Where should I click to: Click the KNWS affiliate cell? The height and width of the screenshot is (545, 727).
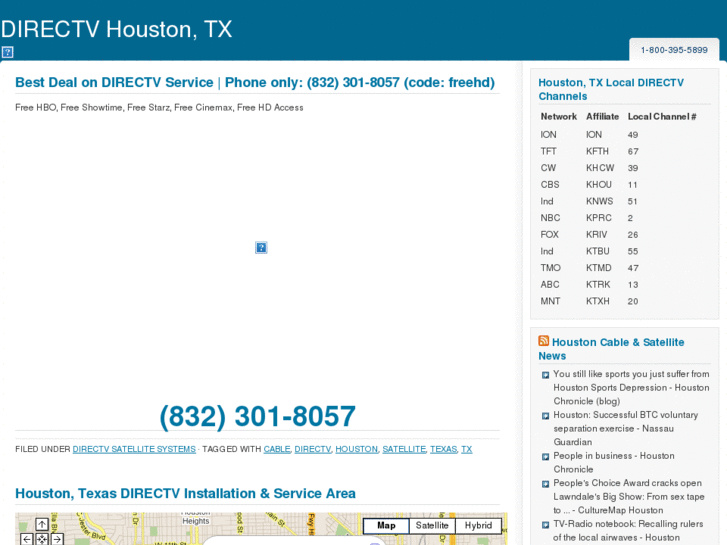pyautogui.click(x=599, y=201)
